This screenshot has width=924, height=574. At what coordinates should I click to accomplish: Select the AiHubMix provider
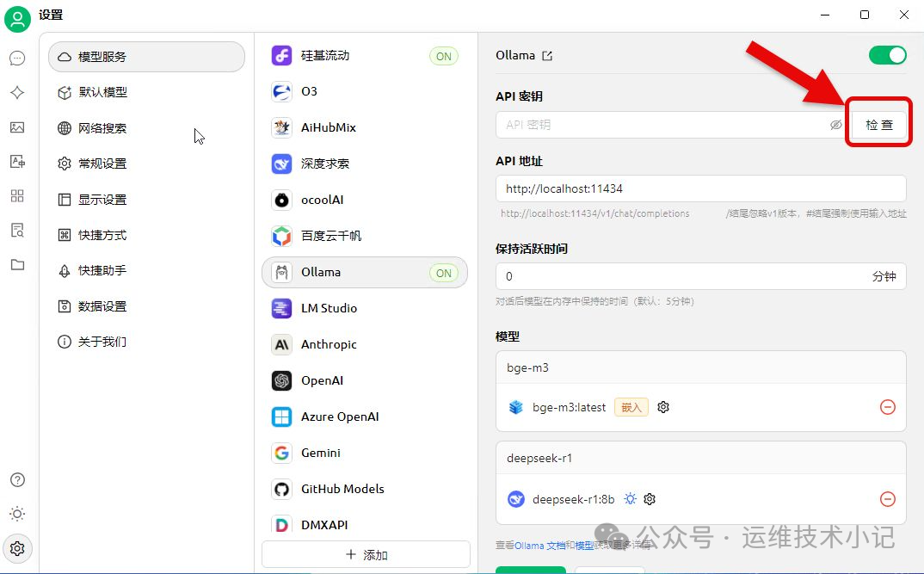point(365,128)
